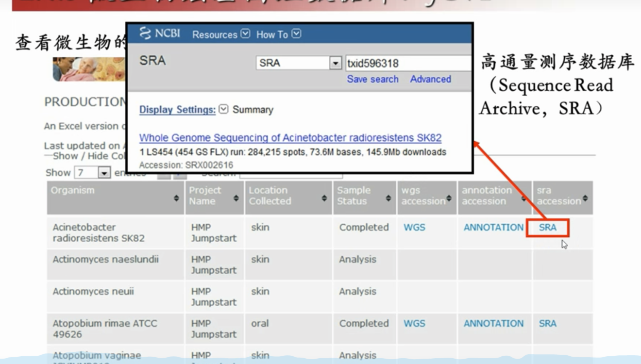
Task: Select Completed status for Atopobium rimae row
Action: point(365,329)
